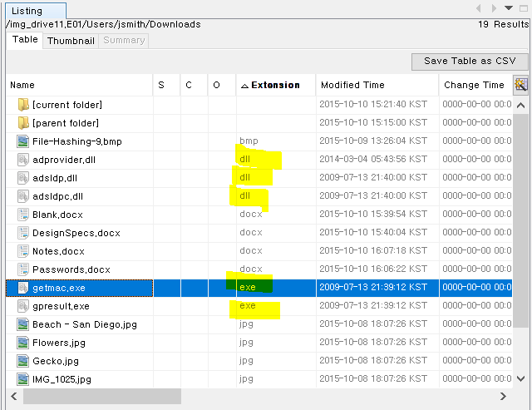Click the vertical scrollbar down arrow
This screenshot has height=410, width=532.
click(x=521, y=378)
